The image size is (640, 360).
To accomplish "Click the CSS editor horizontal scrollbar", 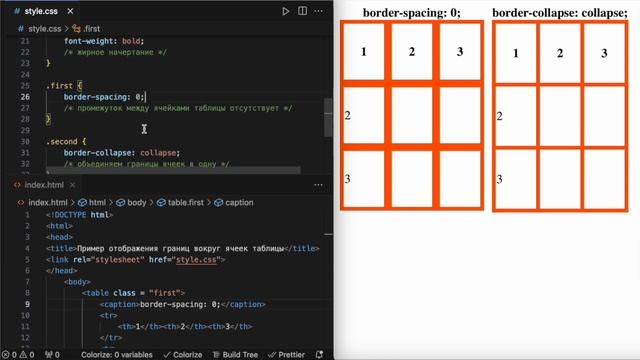I will point(173,170).
